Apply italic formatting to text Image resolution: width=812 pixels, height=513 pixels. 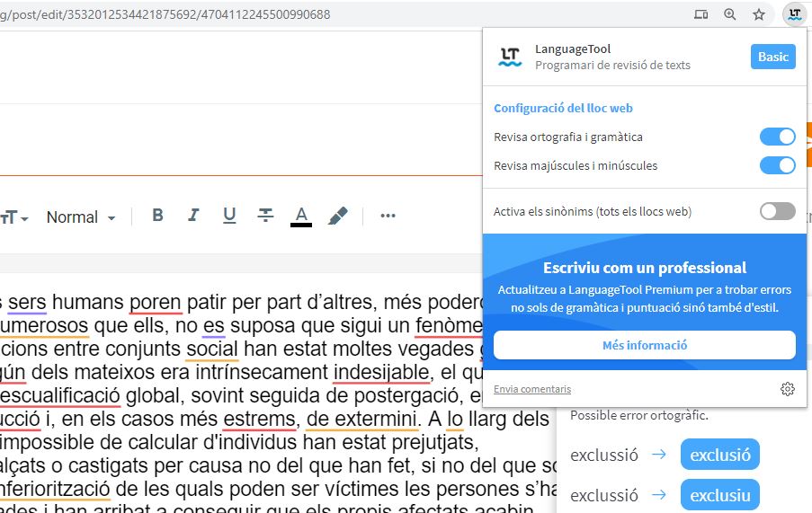[193, 216]
